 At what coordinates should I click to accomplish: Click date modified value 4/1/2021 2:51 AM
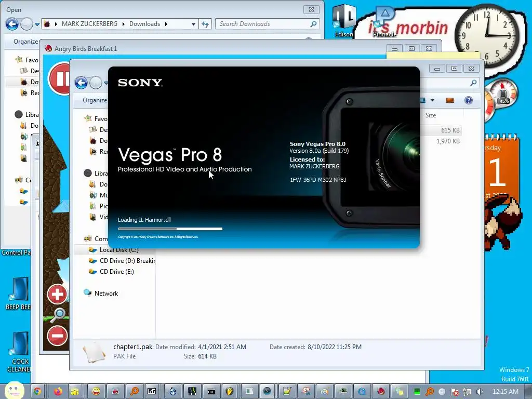point(222,347)
